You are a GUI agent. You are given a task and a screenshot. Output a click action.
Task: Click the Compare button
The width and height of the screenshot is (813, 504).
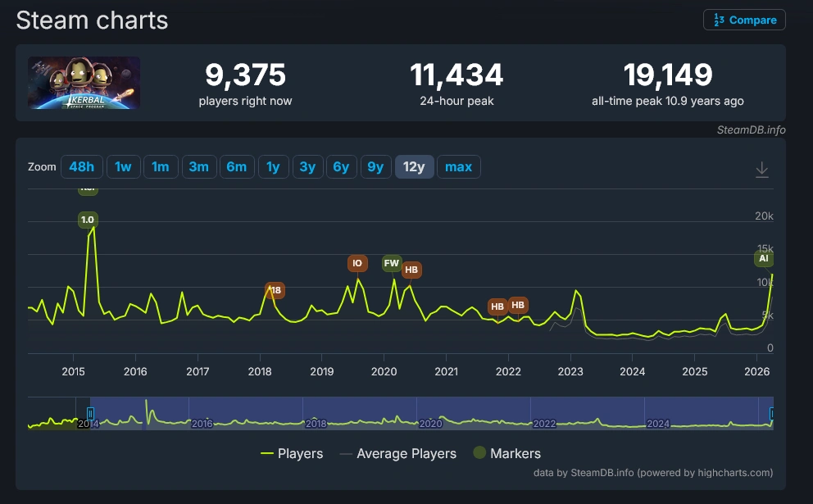pos(744,20)
